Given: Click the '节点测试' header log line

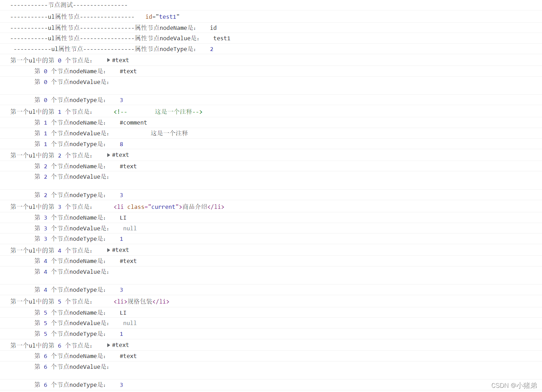Looking at the screenshot, I should coord(69,5).
